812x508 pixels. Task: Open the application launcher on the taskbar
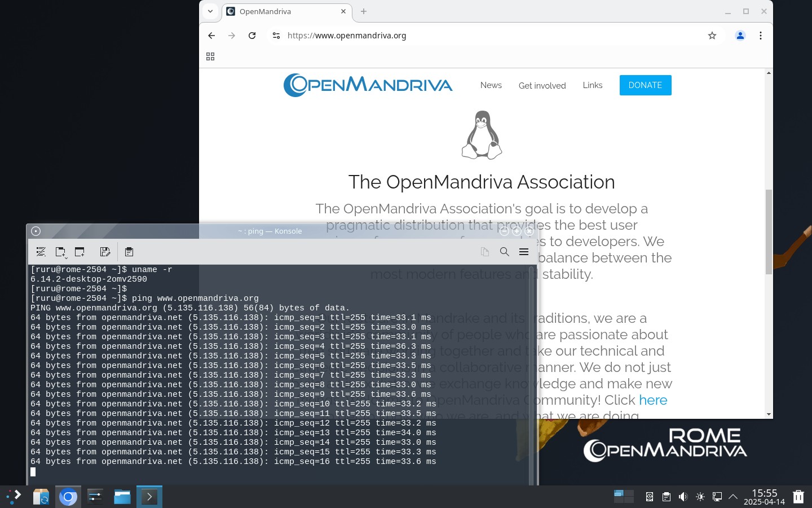tap(14, 497)
